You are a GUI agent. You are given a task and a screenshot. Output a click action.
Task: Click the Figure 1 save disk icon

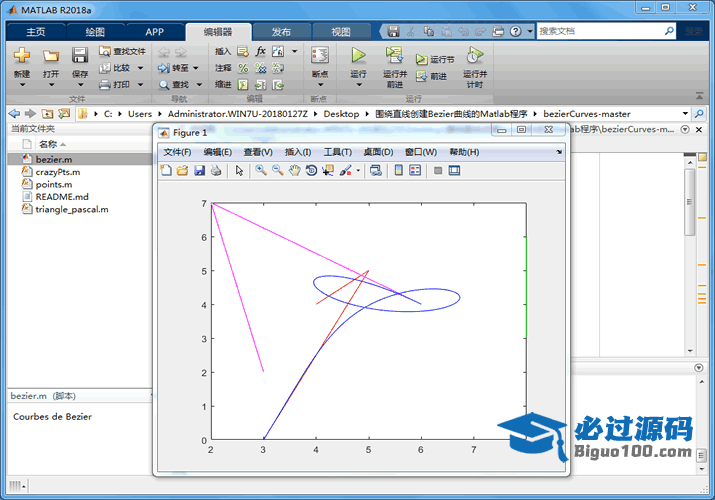coord(199,170)
